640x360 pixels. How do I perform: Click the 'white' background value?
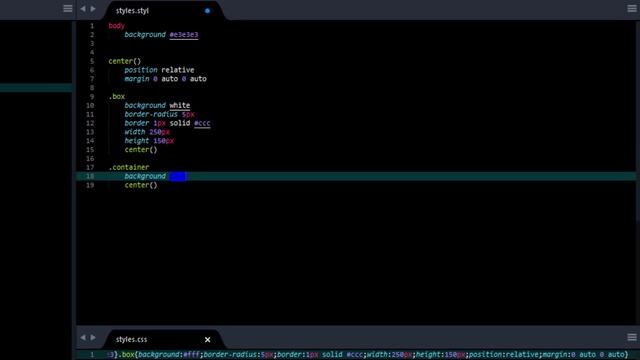[x=180, y=105]
